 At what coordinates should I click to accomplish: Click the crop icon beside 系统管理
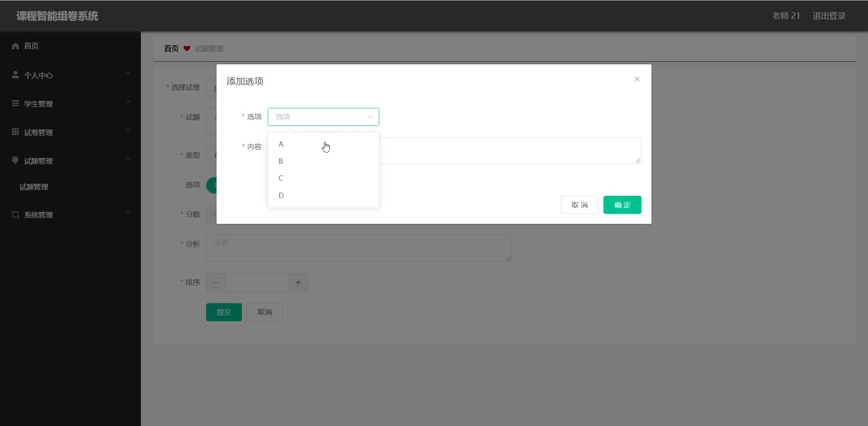15,214
